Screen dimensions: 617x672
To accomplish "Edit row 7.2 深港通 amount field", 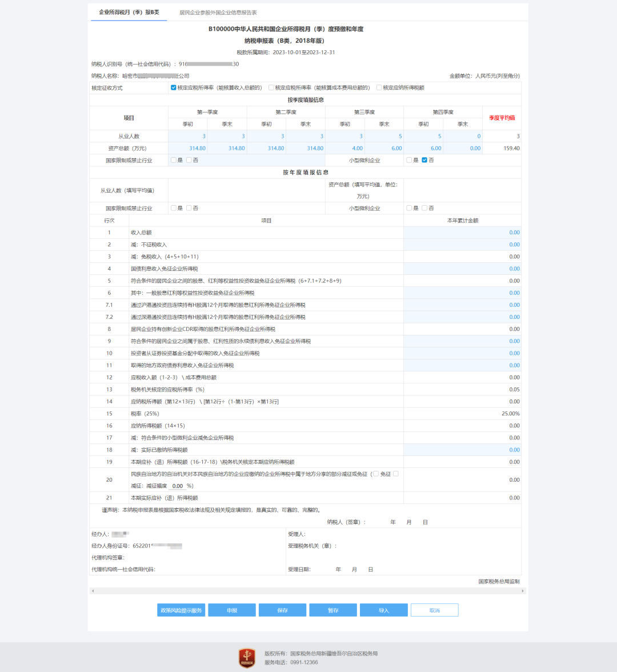I will (462, 317).
